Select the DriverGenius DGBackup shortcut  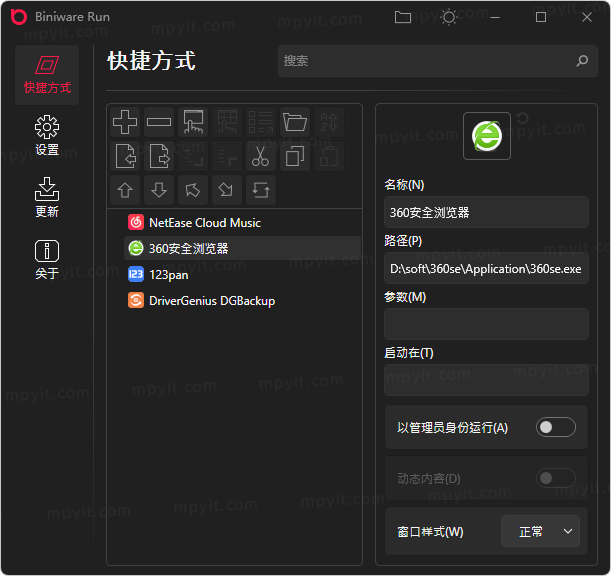(242, 300)
